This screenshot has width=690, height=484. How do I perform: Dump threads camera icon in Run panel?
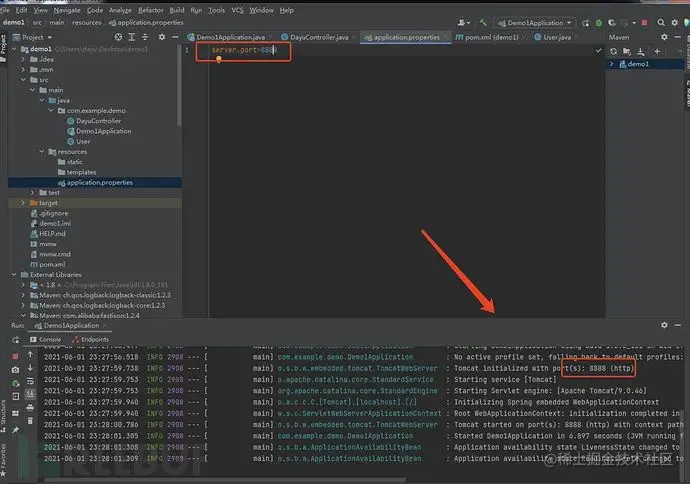click(15, 370)
